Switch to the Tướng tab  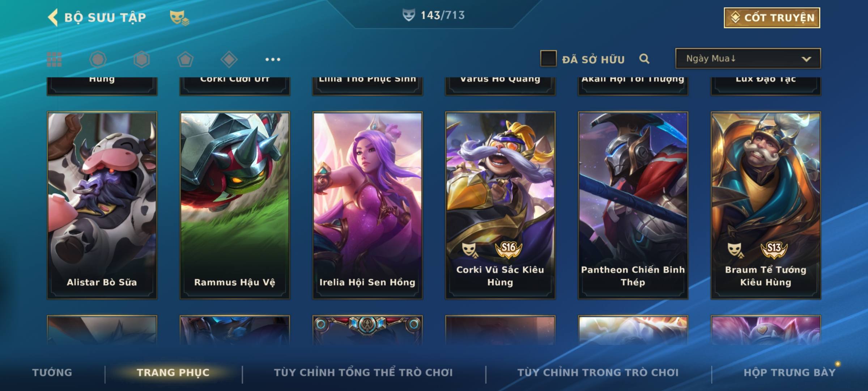[52, 372]
